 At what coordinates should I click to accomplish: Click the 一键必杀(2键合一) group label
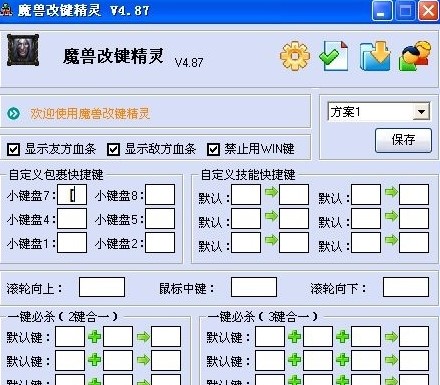pos(63,316)
